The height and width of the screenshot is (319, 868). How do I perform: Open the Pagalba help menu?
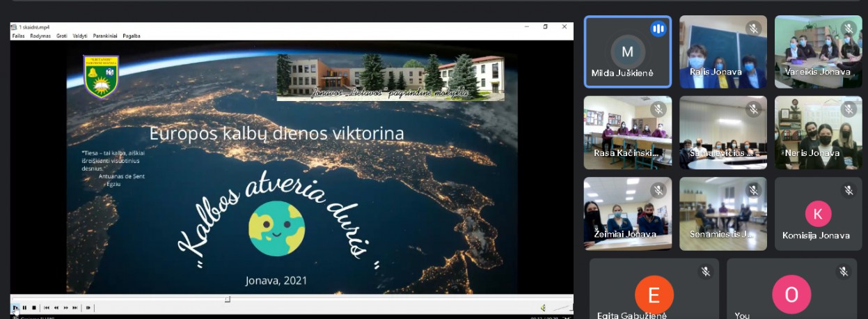pyautogui.click(x=132, y=36)
